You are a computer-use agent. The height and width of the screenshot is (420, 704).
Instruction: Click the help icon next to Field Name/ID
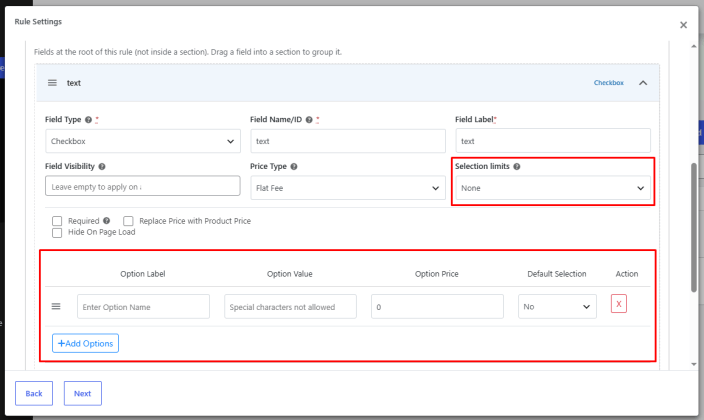[x=309, y=119]
